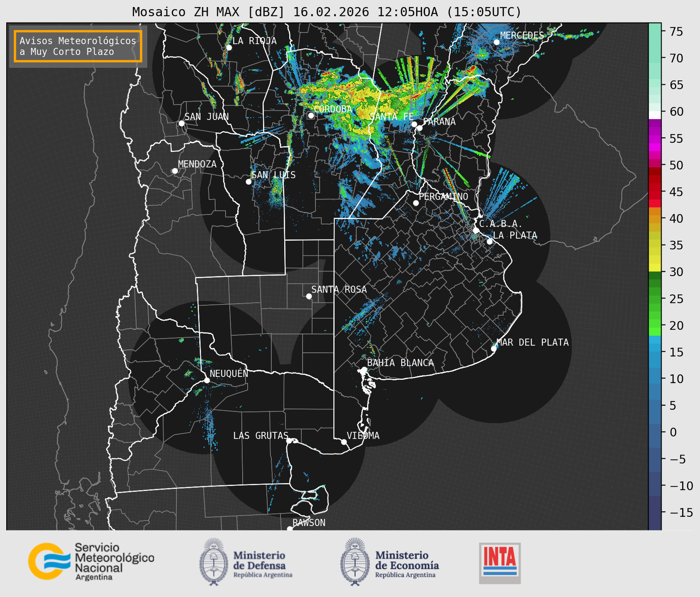Click the Ministerio de Defensa emblem
The image size is (700, 597).
(x=214, y=562)
